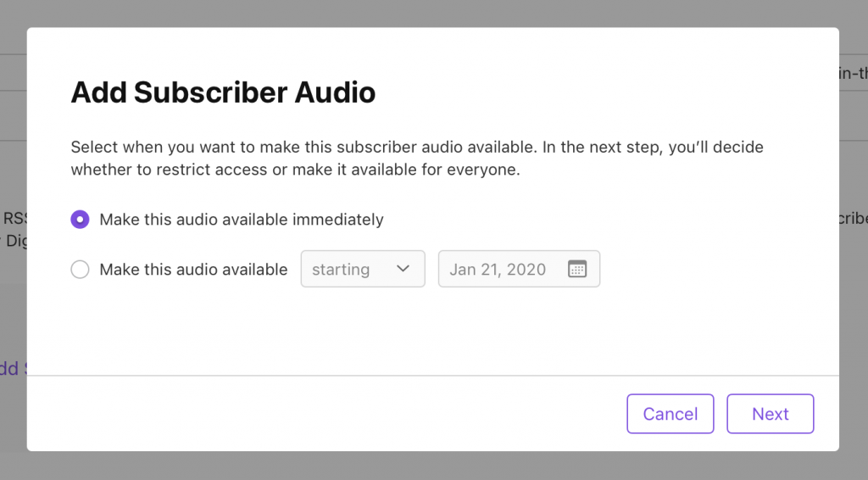868x480 pixels.
Task: Select the scheduled 'Make this audio available' radio
Action: pos(80,269)
